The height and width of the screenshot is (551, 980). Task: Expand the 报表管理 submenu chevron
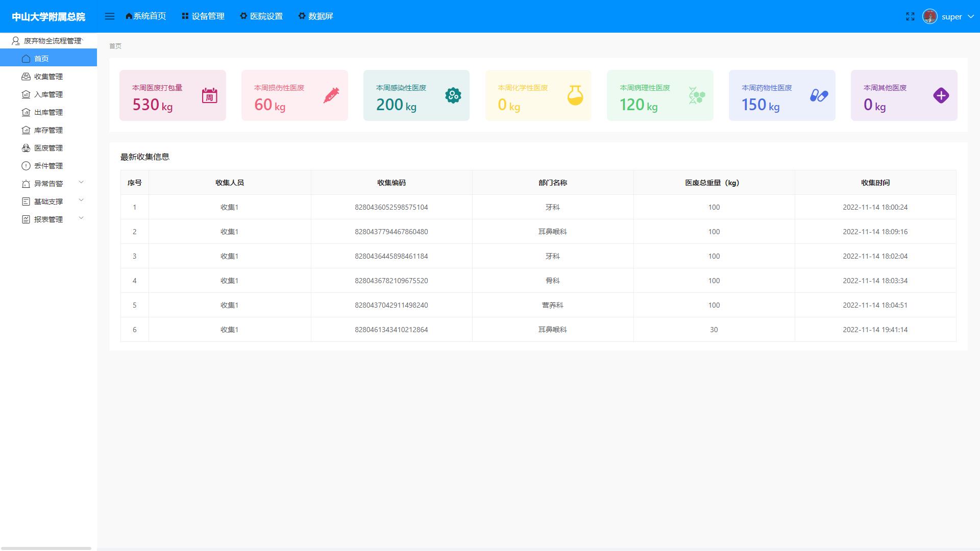click(81, 218)
